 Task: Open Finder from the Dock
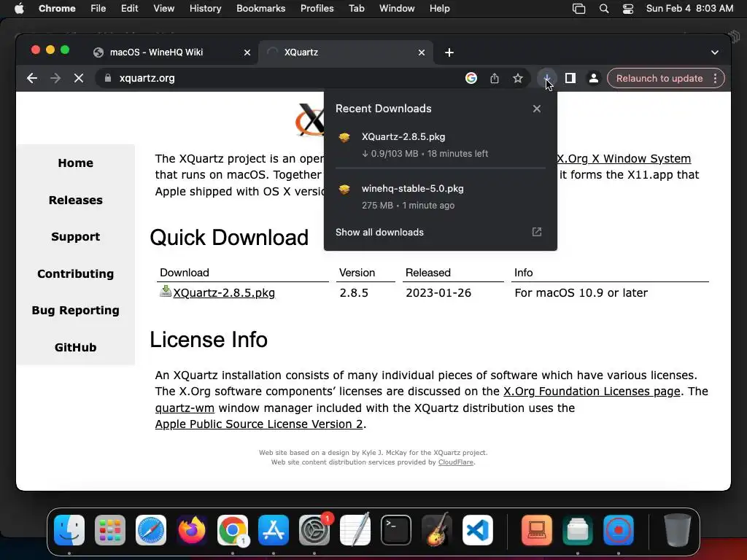69,530
